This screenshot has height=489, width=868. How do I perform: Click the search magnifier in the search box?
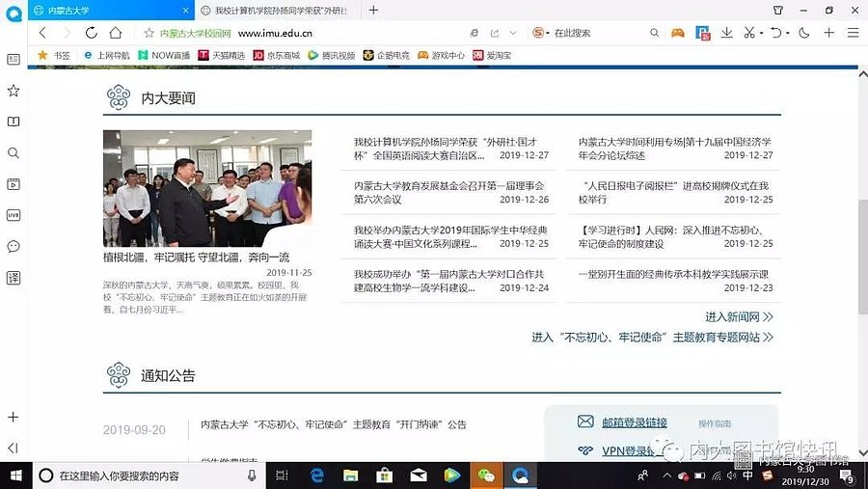click(x=654, y=33)
